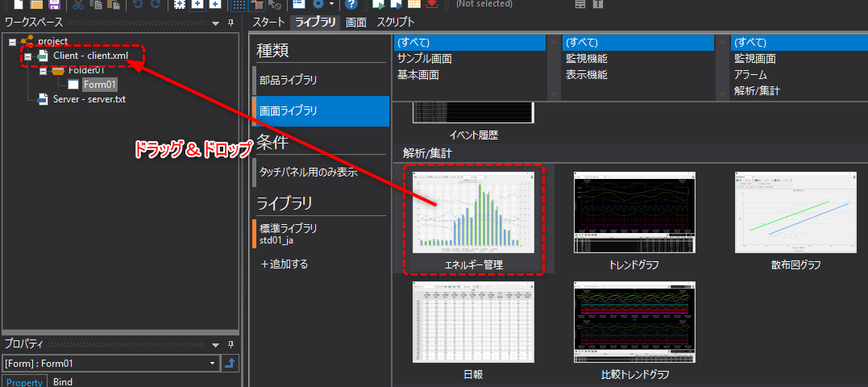Select 部品ライブラリ in the 種類 list
Screen dimensions: 868x387
[289, 81]
